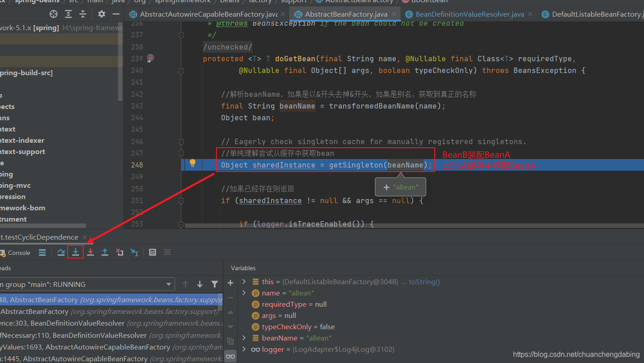This screenshot has height=363, width=644.
Task: Click the Run to Cursor icon
Action: click(135, 252)
